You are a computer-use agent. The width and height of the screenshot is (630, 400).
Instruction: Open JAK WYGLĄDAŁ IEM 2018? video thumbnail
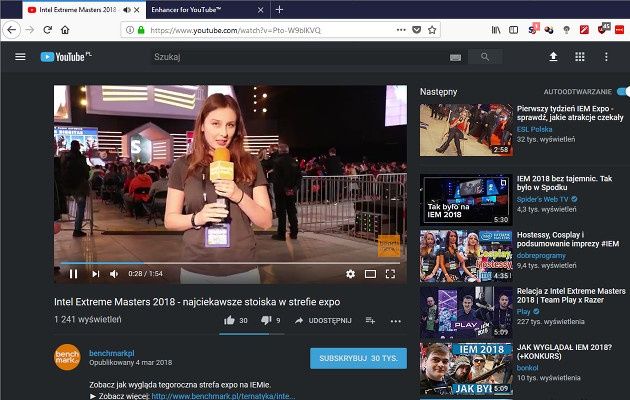coord(466,369)
